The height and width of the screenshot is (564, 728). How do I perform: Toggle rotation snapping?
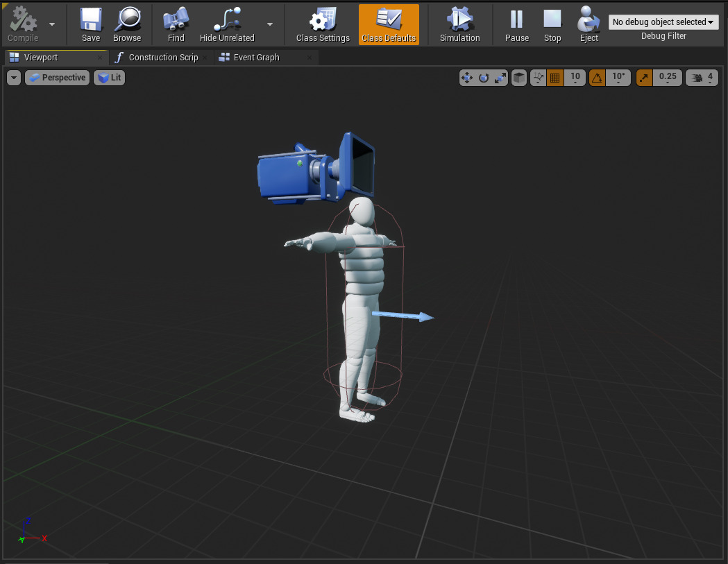click(597, 78)
